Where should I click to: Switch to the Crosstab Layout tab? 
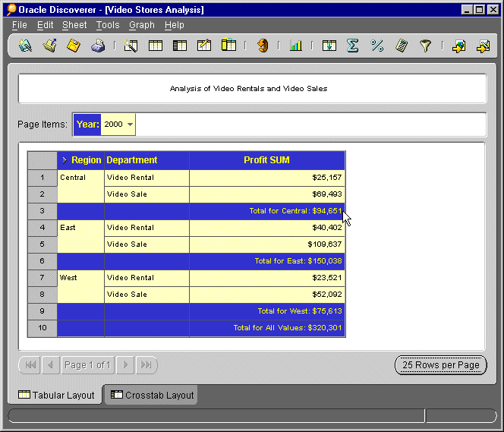tap(152, 395)
